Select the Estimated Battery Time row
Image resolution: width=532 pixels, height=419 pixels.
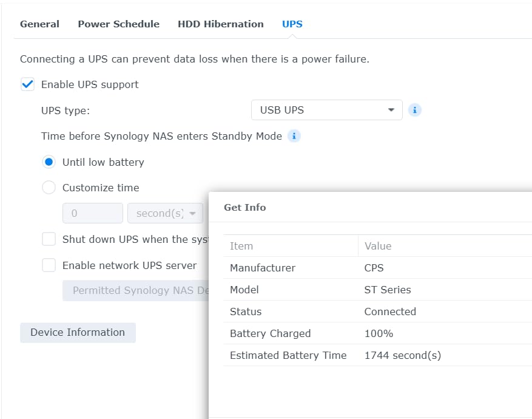[376, 355]
